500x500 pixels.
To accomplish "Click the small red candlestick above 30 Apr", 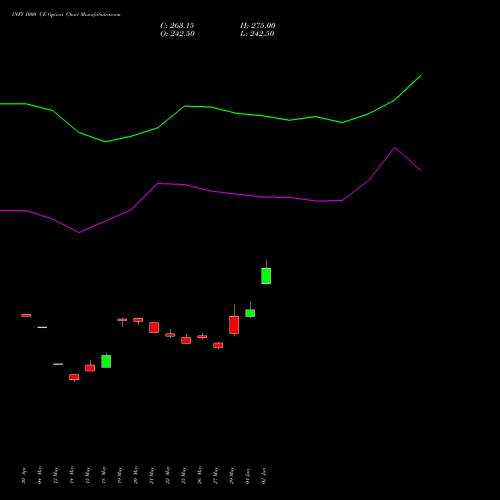I will 26,315.
